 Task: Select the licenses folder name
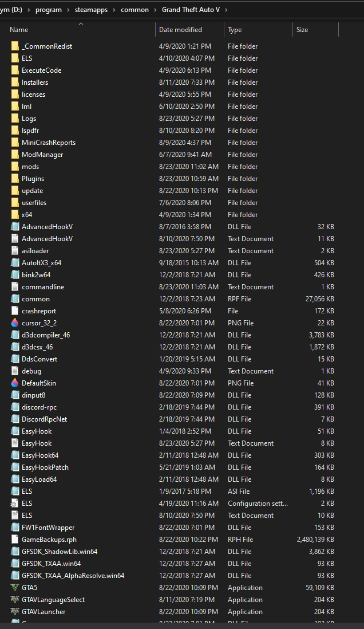33,95
